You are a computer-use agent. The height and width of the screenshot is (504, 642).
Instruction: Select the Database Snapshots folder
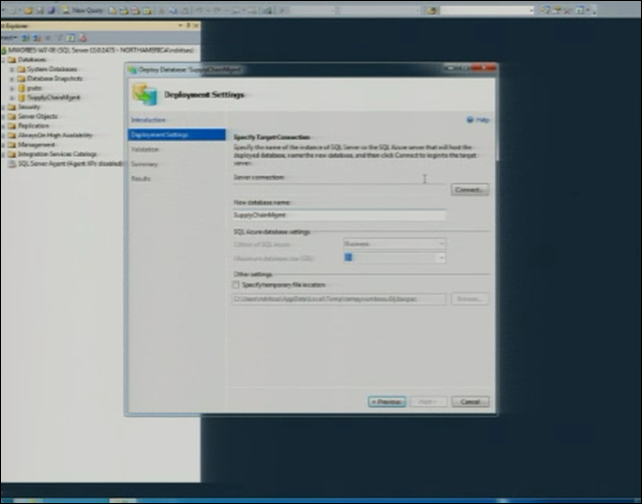coord(50,79)
